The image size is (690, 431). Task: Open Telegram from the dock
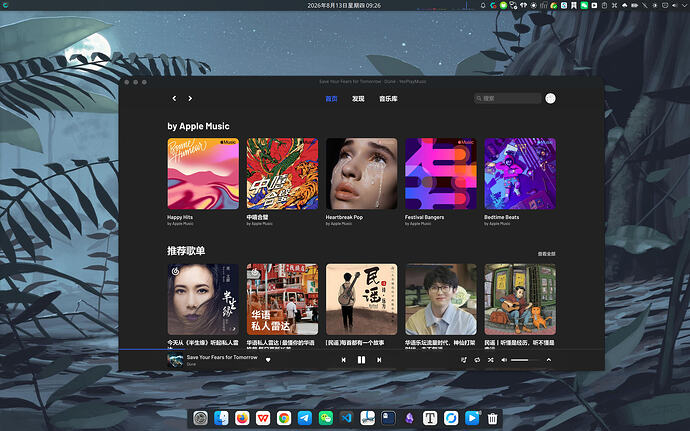click(x=305, y=418)
